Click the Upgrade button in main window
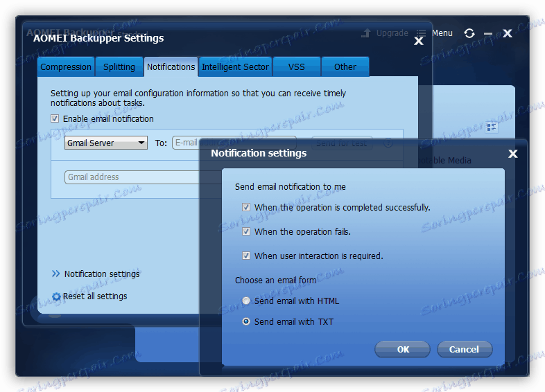Viewport: 545px width, 392px height. click(392, 33)
